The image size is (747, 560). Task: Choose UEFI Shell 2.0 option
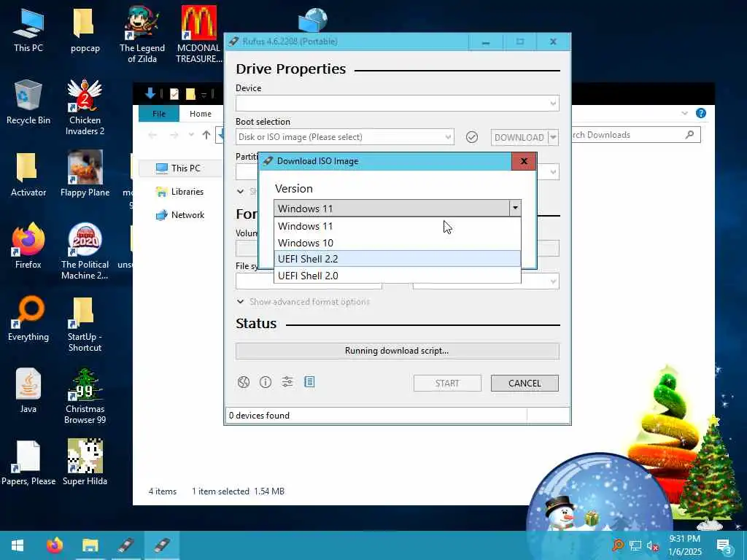pyautogui.click(x=398, y=276)
